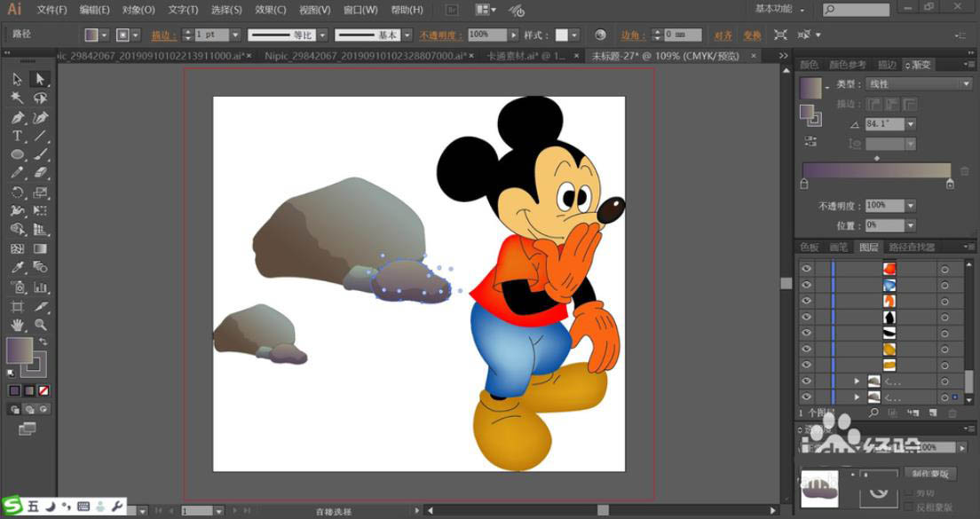Choose the Ellipse shape tool
This screenshot has width=980, height=519.
coord(17,154)
